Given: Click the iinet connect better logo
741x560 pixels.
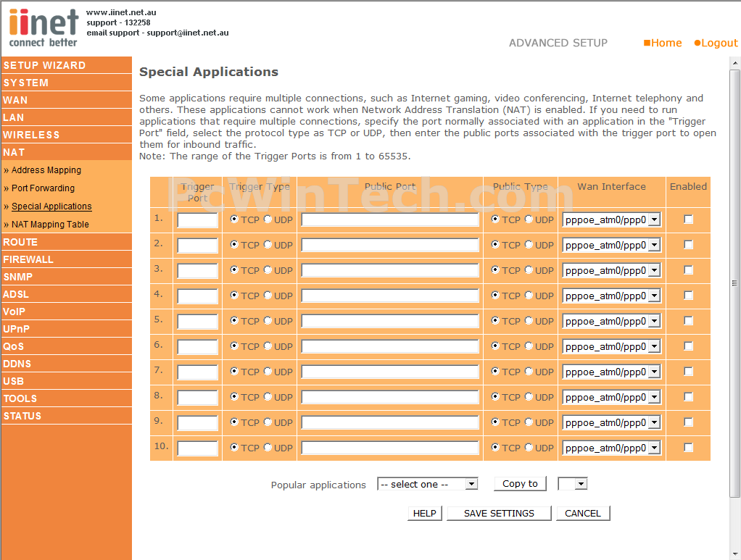Looking at the screenshot, I should pyautogui.click(x=43, y=28).
